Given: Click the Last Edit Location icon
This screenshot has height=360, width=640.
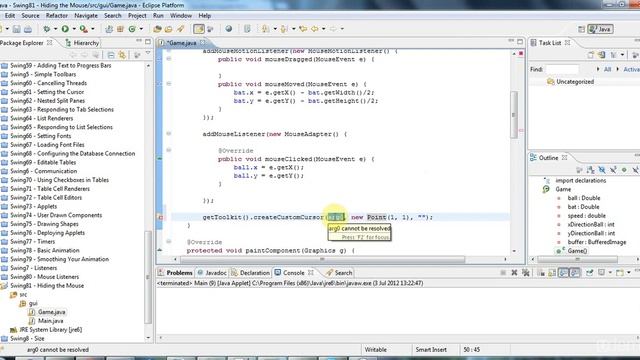Looking at the screenshot, I should click(303, 29).
